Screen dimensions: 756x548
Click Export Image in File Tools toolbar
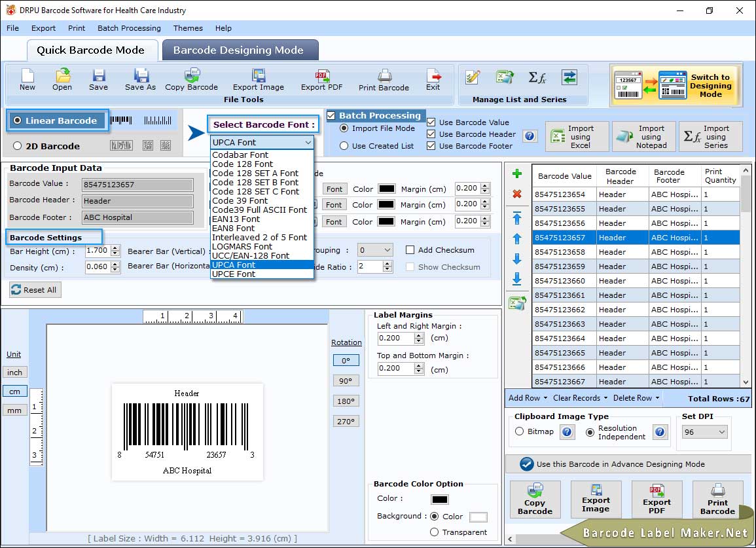pyautogui.click(x=259, y=79)
